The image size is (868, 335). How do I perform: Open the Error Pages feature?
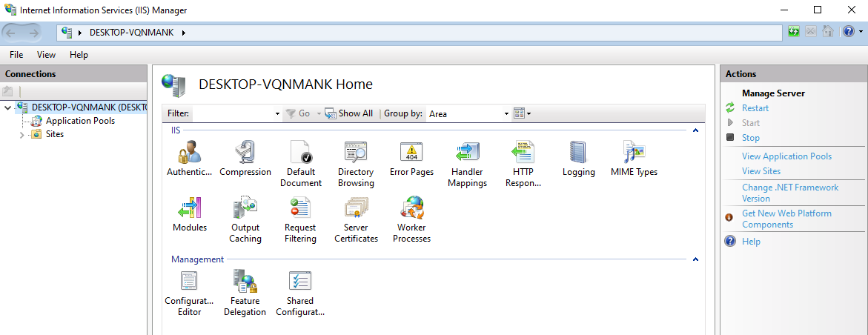411,158
